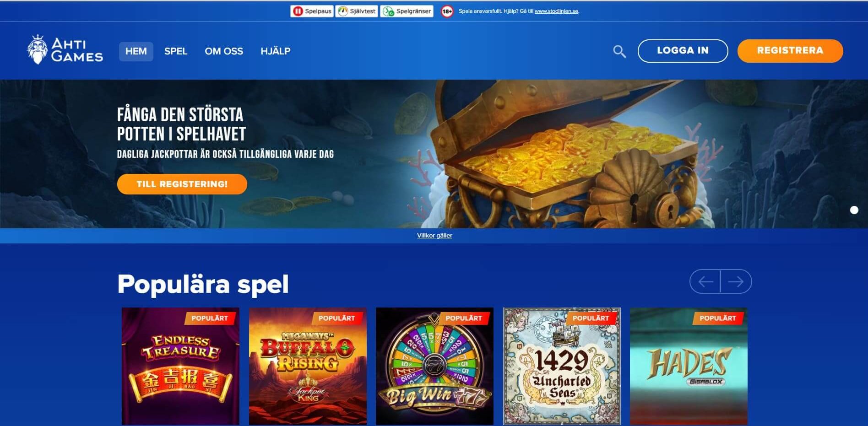Open the Endless Treasure game thumbnail

(x=180, y=366)
